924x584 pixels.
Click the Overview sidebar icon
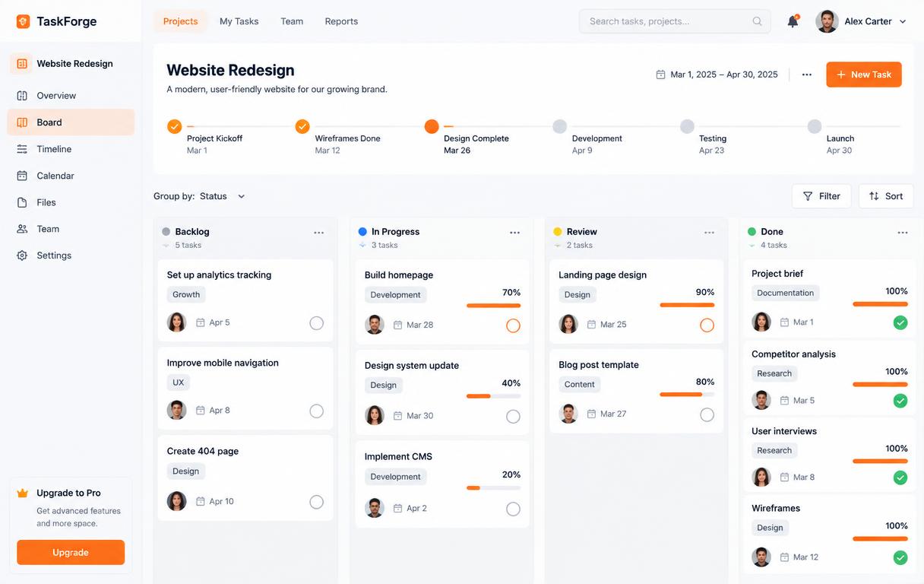point(22,96)
